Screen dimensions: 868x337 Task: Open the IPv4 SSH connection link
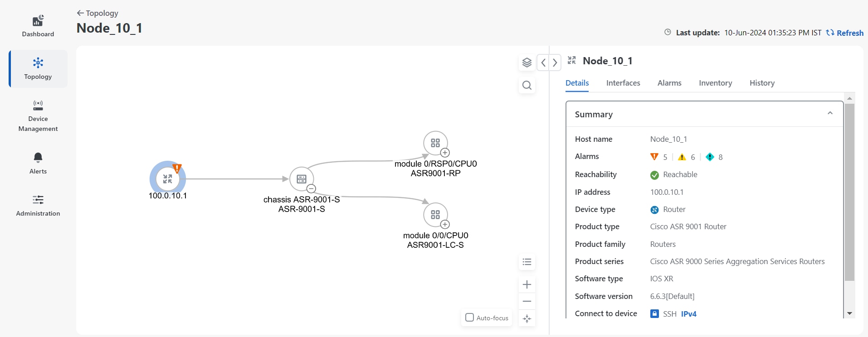(x=688, y=314)
